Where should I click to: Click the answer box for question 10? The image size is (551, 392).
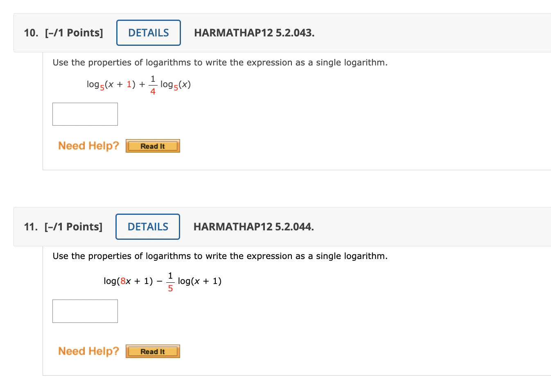coord(85,114)
